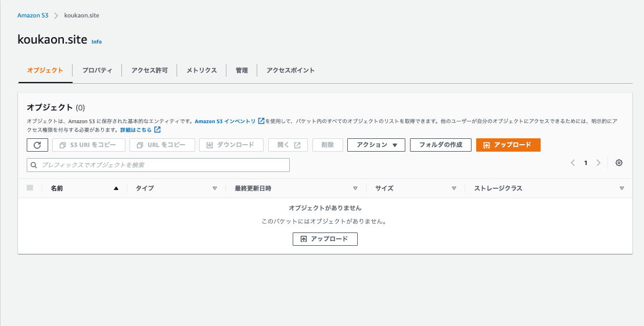Click the 最終更新日時 column header text

pyautogui.click(x=253, y=188)
